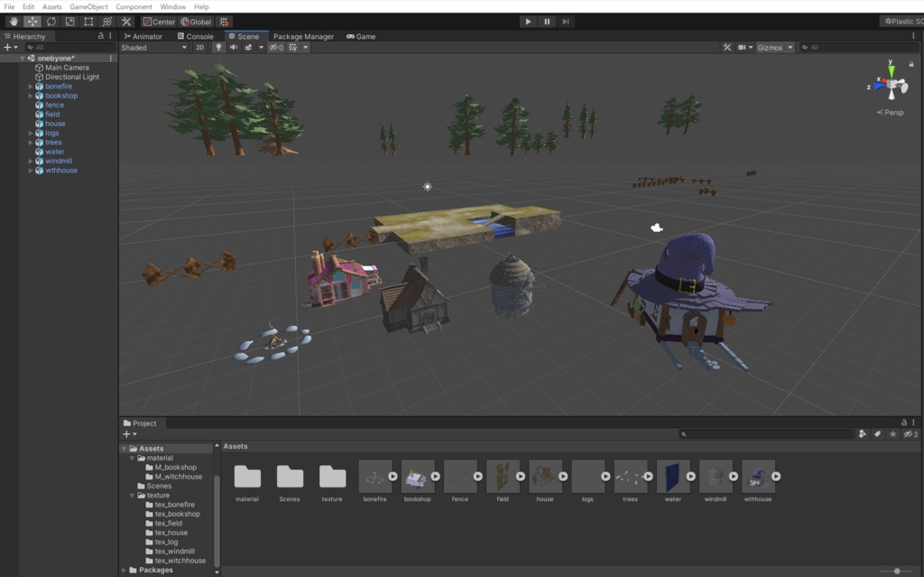Select the water asset thumbnail

(x=673, y=477)
